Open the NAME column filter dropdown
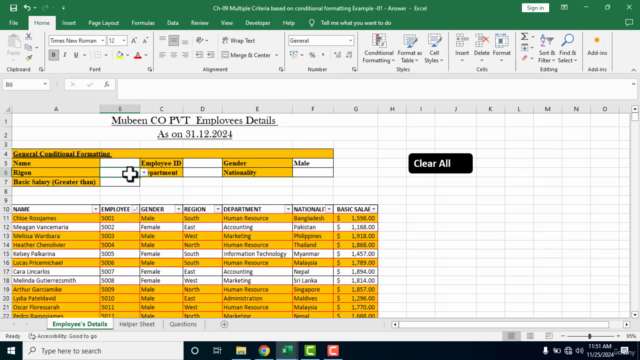 96,209
